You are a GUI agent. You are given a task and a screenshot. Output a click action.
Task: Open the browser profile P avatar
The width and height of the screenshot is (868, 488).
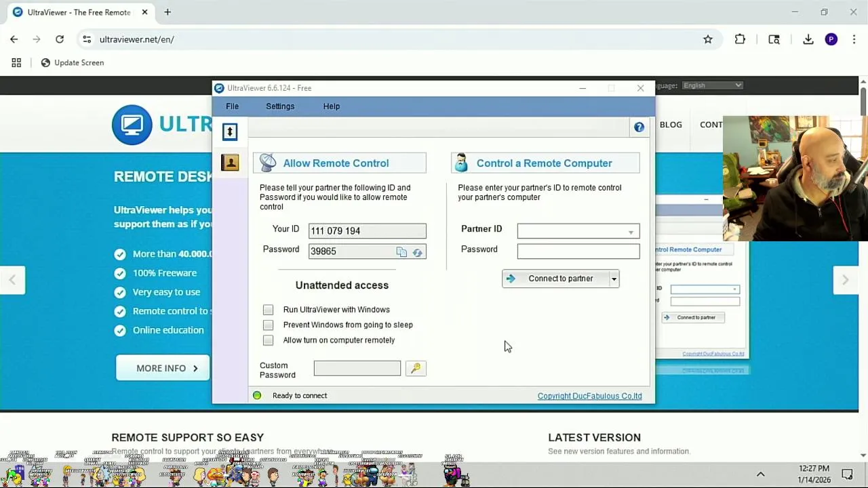pyautogui.click(x=831, y=39)
